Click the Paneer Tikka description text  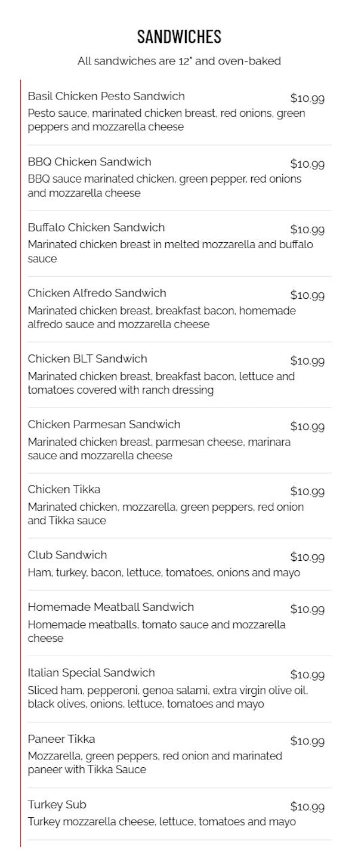pyautogui.click(x=155, y=762)
